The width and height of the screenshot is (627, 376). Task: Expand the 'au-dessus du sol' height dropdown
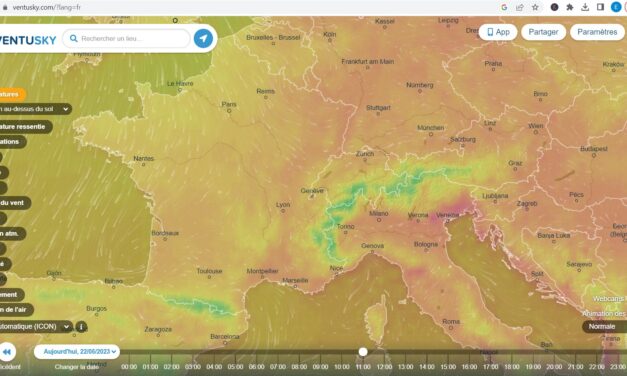click(35, 109)
